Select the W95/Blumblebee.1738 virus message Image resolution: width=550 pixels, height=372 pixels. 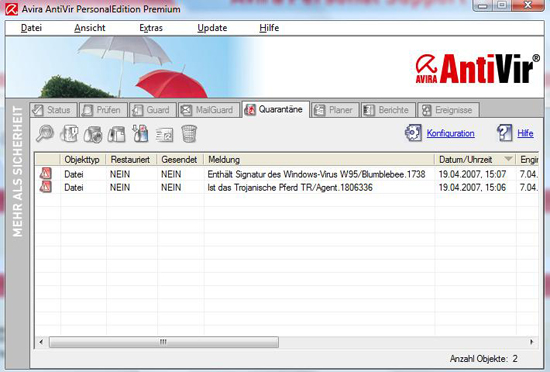(316, 174)
